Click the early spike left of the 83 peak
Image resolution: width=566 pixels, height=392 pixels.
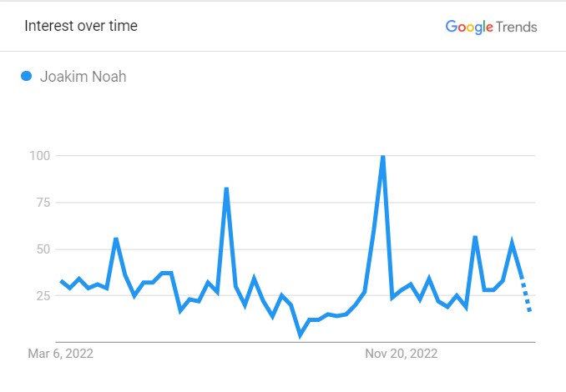[116, 239]
